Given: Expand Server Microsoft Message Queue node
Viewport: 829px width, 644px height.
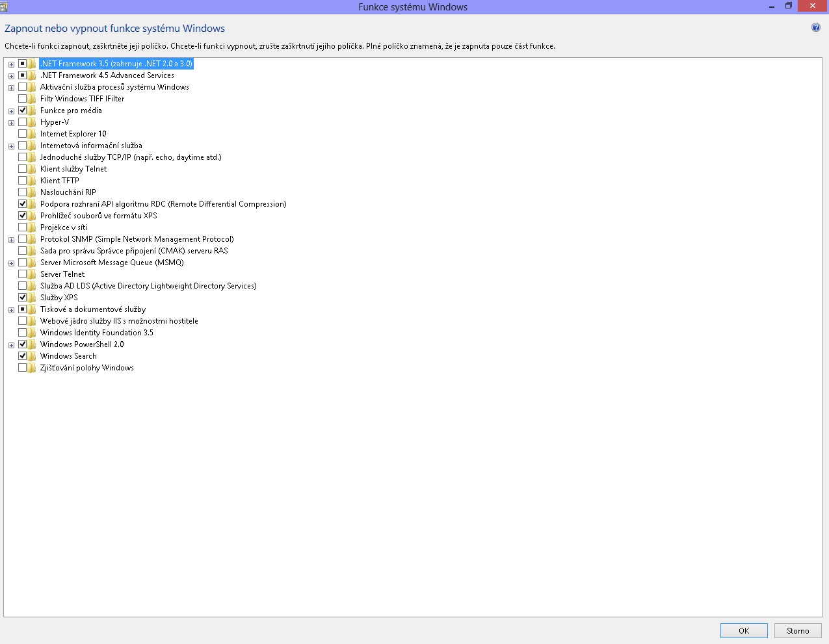Looking at the screenshot, I should click(x=11, y=263).
